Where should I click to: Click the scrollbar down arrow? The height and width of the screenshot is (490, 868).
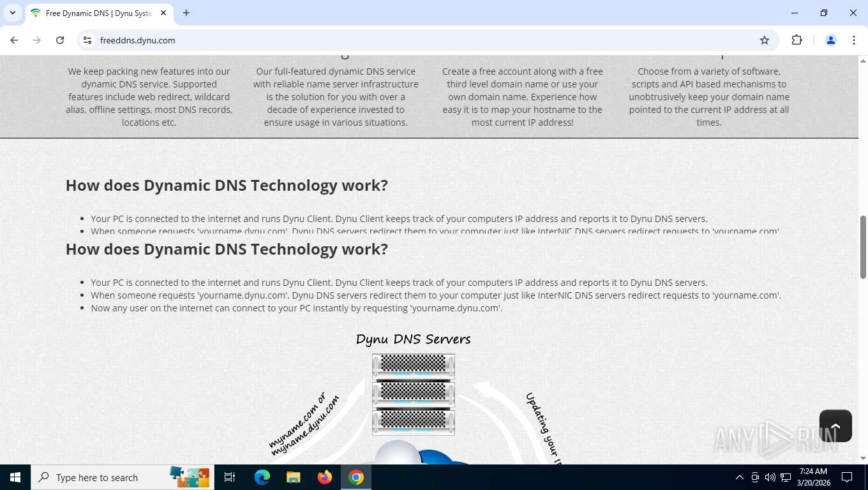click(863, 459)
